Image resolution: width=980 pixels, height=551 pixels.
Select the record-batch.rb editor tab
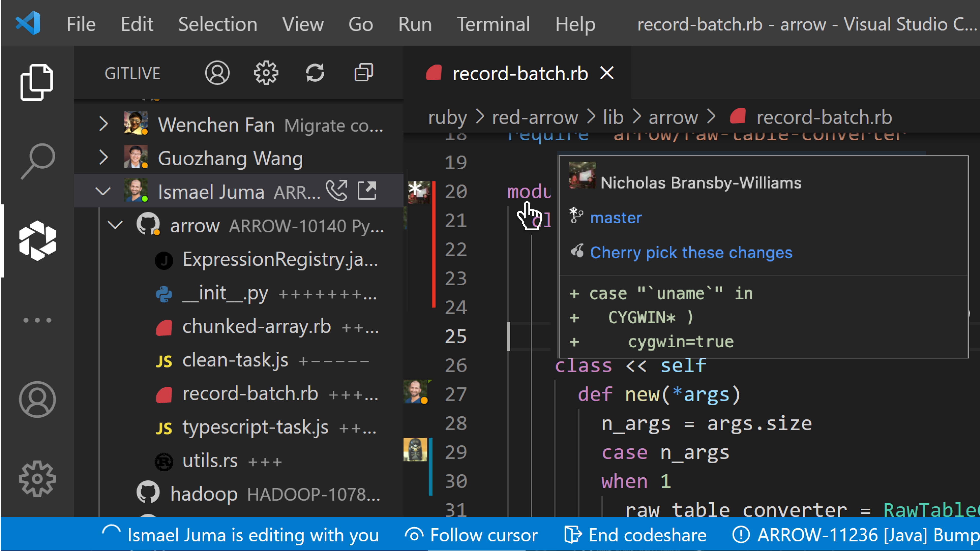pos(517,73)
